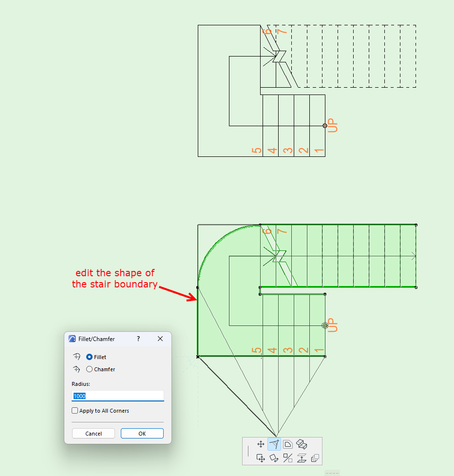454x476 pixels.
Task: Click the Drag element icon in pet palette
Action: pyautogui.click(x=261, y=458)
